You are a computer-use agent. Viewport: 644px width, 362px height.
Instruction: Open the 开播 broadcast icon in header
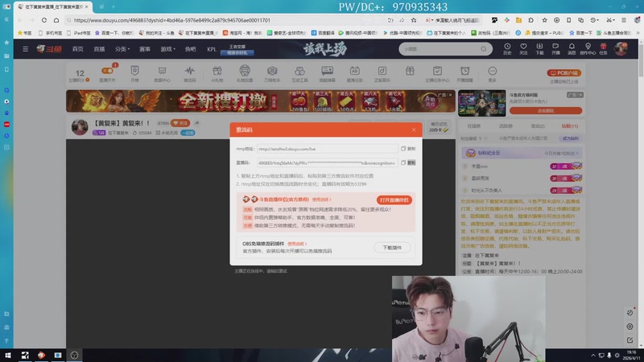click(555, 49)
